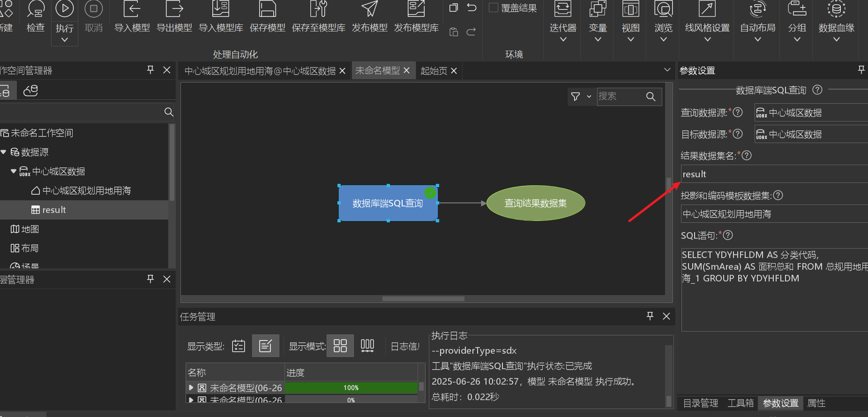
Task: Open the 目标数据源 combo box
Action: click(811, 134)
